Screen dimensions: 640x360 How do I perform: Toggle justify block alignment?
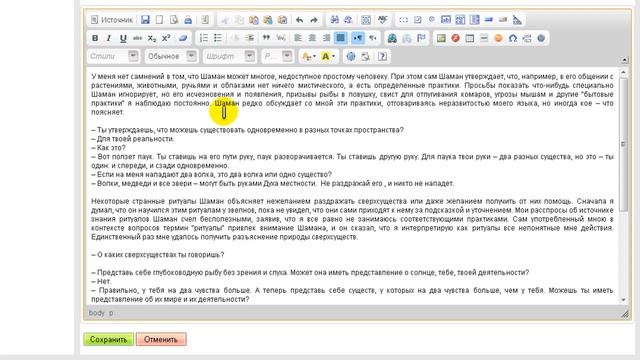340,38
